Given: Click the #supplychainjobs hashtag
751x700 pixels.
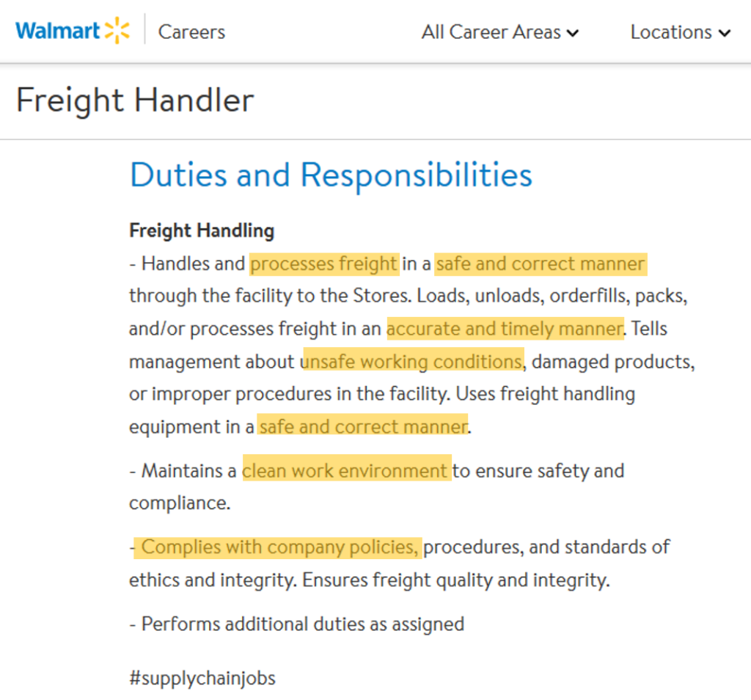Looking at the screenshot, I should 202,679.
